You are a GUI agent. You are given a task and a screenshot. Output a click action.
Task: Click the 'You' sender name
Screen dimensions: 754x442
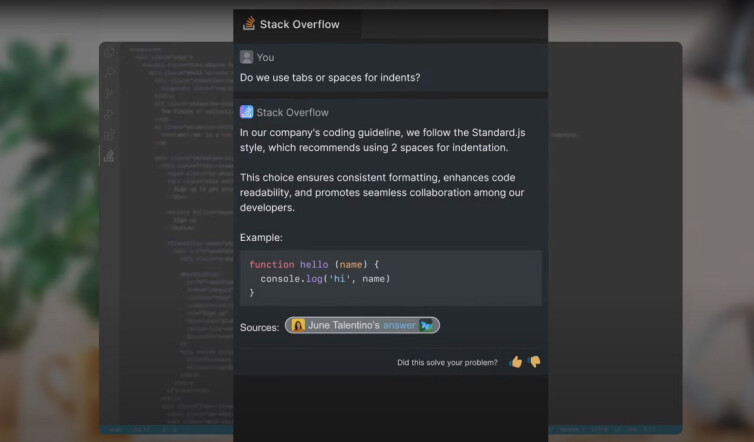click(x=265, y=58)
